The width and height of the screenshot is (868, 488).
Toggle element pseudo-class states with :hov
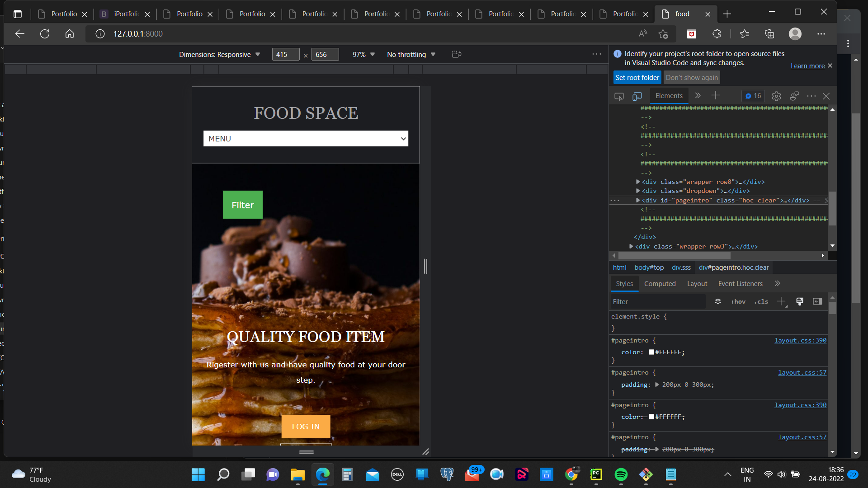738,301
